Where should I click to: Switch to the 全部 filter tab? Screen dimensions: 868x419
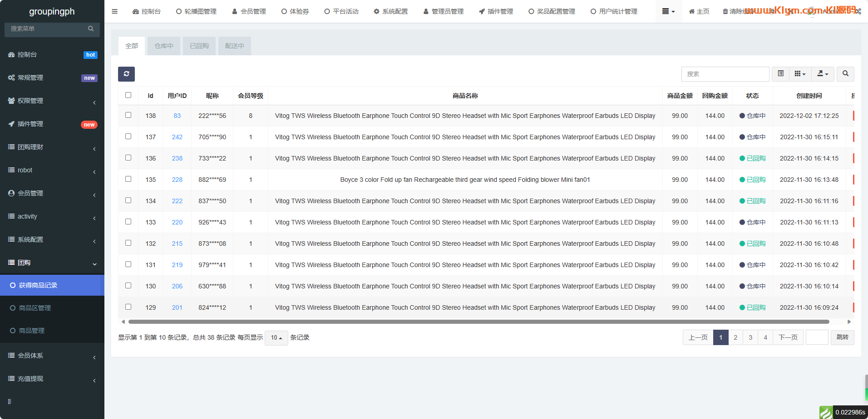coord(132,46)
